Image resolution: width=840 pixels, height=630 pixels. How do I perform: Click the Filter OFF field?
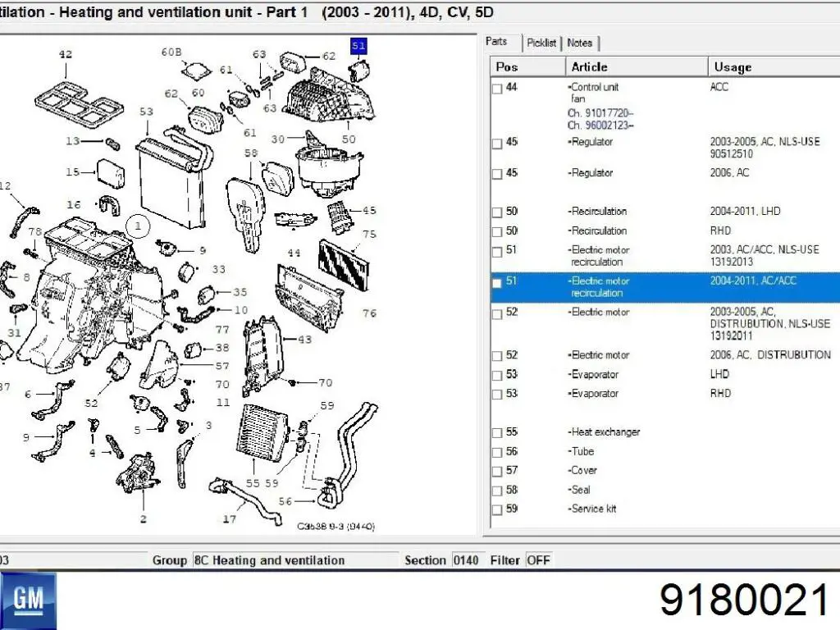(538, 560)
